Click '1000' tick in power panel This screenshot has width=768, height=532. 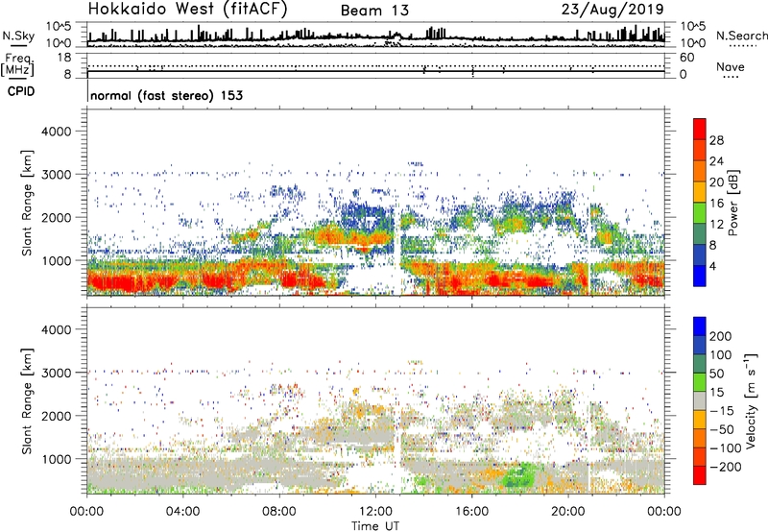pos(57,260)
